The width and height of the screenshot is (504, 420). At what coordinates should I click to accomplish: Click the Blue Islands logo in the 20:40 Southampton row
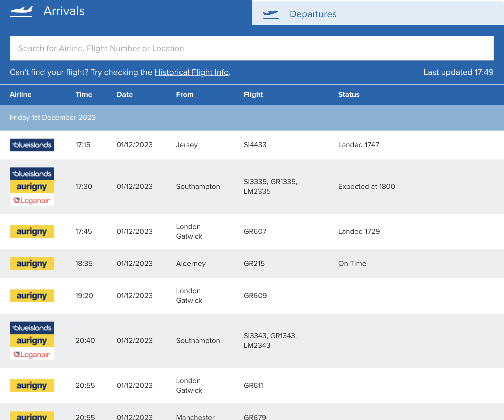[32, 328]
